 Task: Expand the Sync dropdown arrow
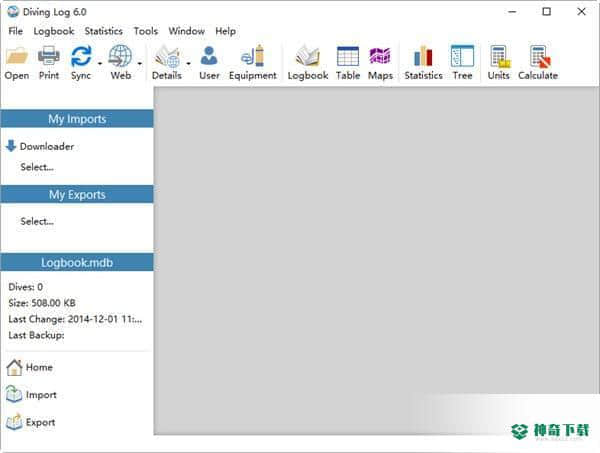100,63
